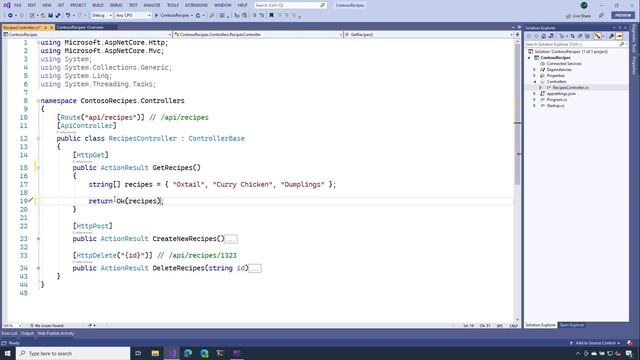Viewport: 640px width, 360px height.
Task: Click the Undo toolbar icon
Action: (68, 16)
